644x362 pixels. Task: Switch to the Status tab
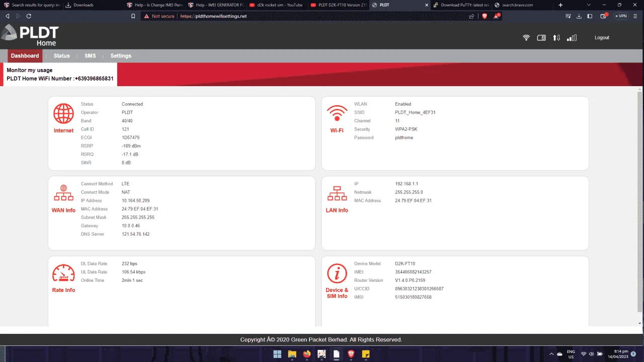[62, 56]
